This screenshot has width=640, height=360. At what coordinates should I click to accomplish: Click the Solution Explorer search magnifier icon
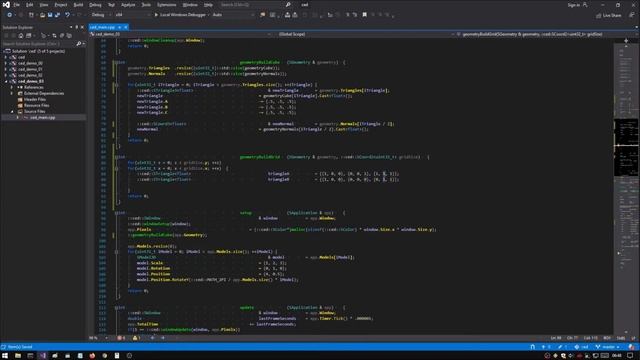79,44
